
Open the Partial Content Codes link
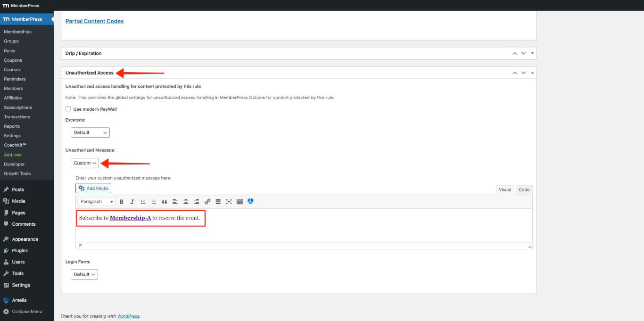pos(94,21)
